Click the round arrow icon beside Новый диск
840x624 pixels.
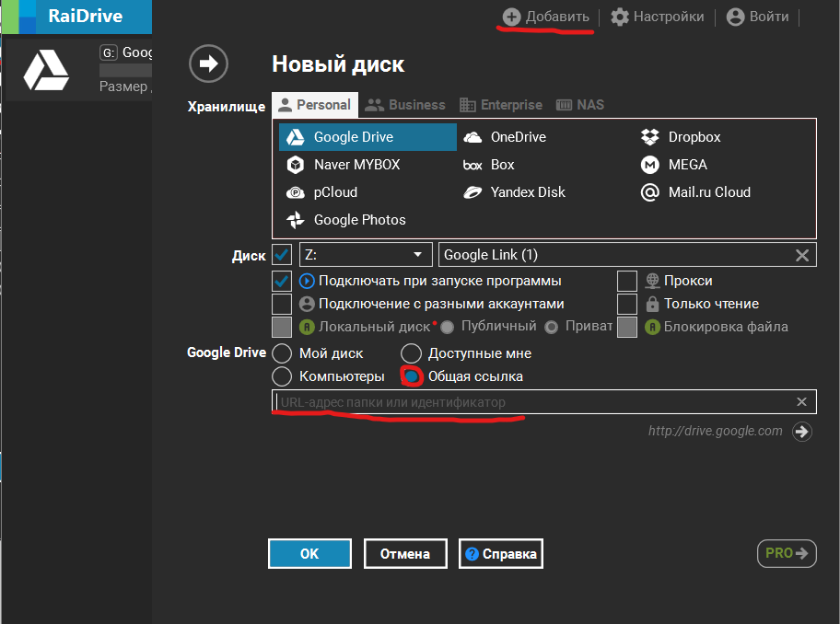pyautogui.click(x=208, y=64)
